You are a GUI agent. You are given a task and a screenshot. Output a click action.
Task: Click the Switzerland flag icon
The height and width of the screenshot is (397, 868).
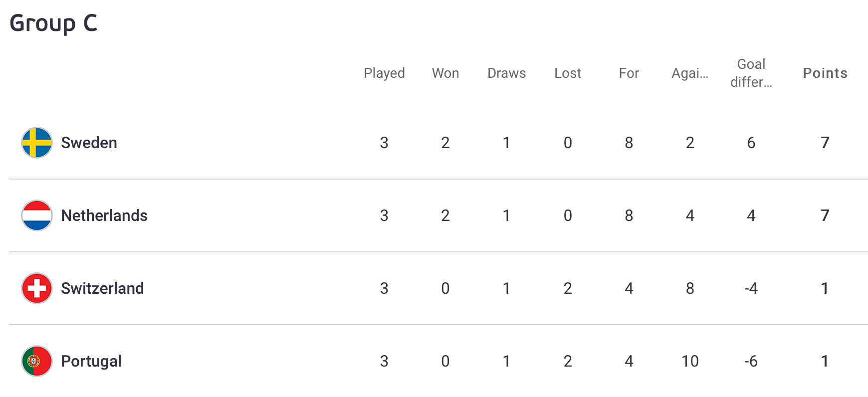tap(37, 288)
